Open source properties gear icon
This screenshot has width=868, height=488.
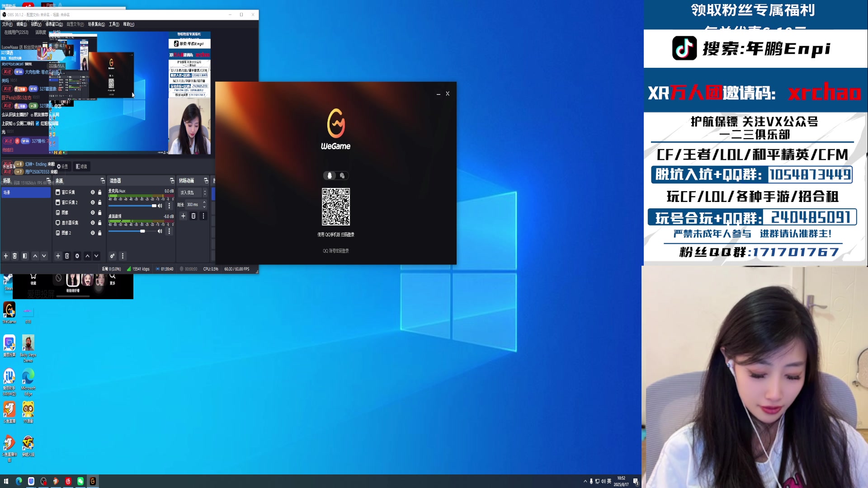click(x=77, y=256)
